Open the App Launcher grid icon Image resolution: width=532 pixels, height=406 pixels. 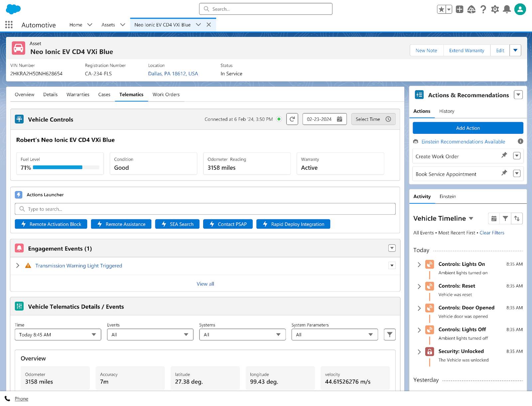[9, 25]
